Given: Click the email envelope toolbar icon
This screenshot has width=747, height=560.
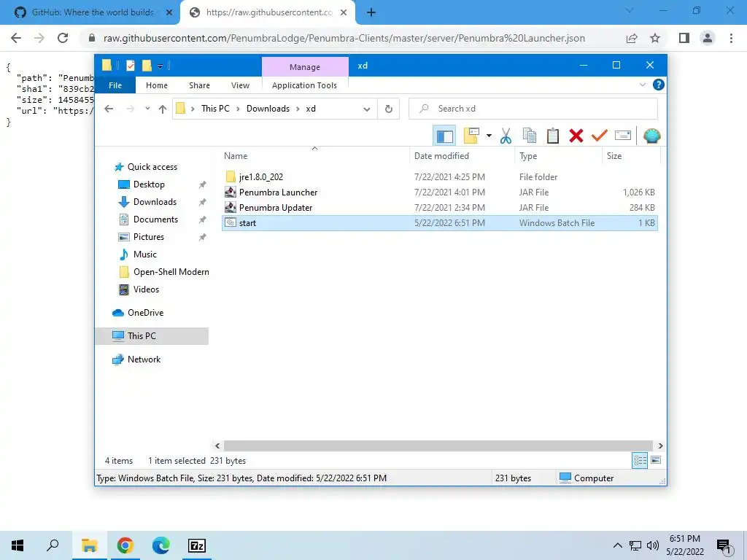Looking at the screenshot, I should tap(623, 136).
